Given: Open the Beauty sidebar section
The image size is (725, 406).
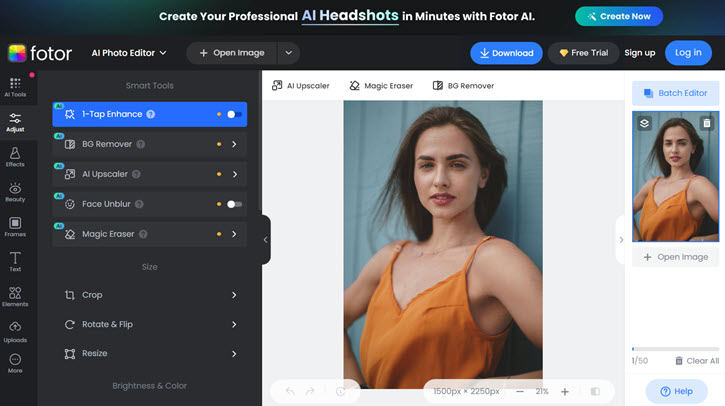Looking at the screenshot, I should pos(15,192).
